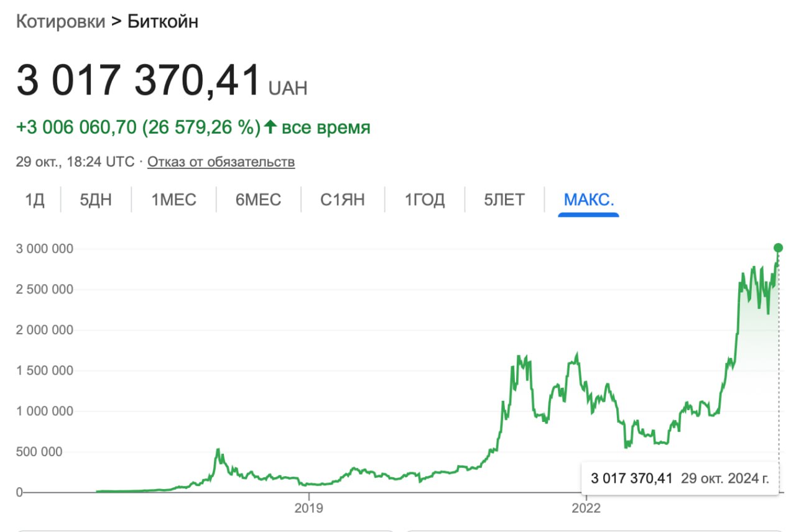Click the green up arrow icon
The image size is (796, 532).
pos(270,127)
